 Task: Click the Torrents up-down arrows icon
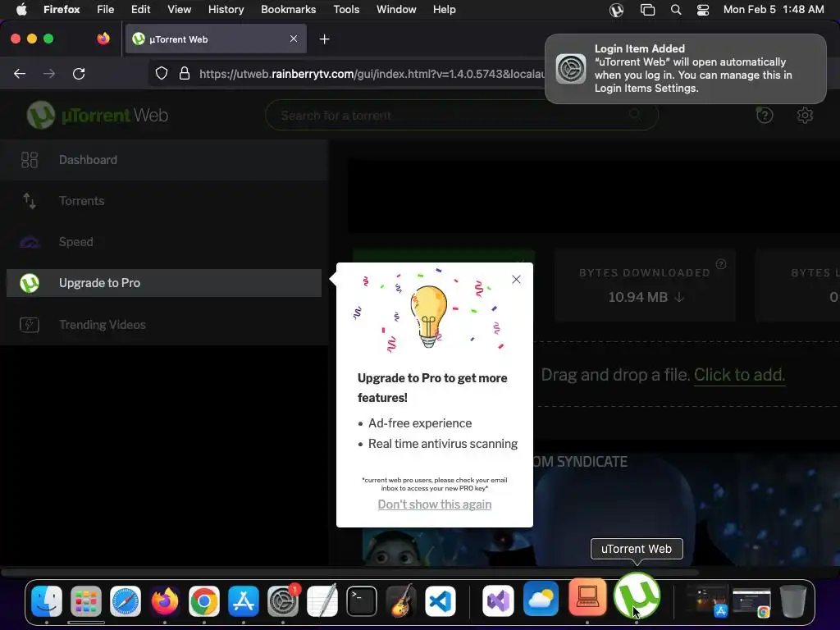tap(30, 201)
